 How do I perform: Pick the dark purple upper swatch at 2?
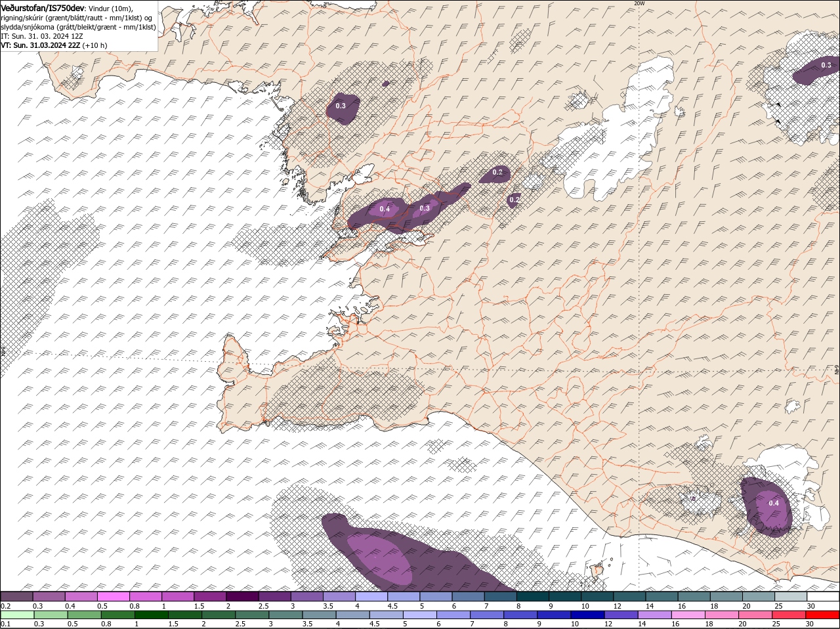click(242, 596)
